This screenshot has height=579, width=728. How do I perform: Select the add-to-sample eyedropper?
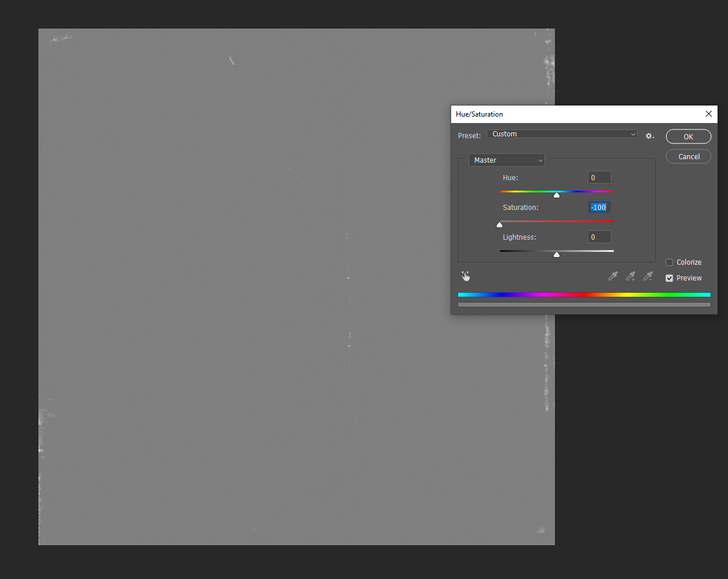(x=630, y=276)
